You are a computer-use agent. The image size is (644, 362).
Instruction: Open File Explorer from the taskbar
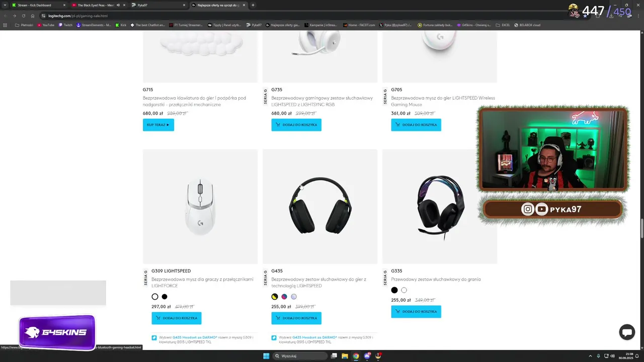tap(345, 356)
